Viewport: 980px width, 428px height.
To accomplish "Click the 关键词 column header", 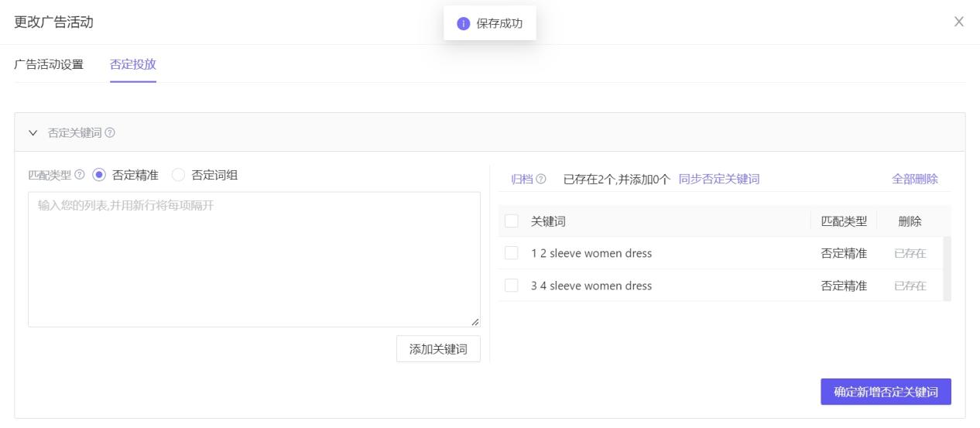I will (x=548, y=221).
